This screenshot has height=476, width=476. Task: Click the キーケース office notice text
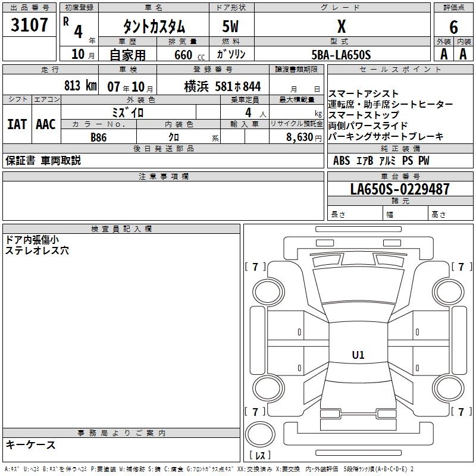[31, 444]
